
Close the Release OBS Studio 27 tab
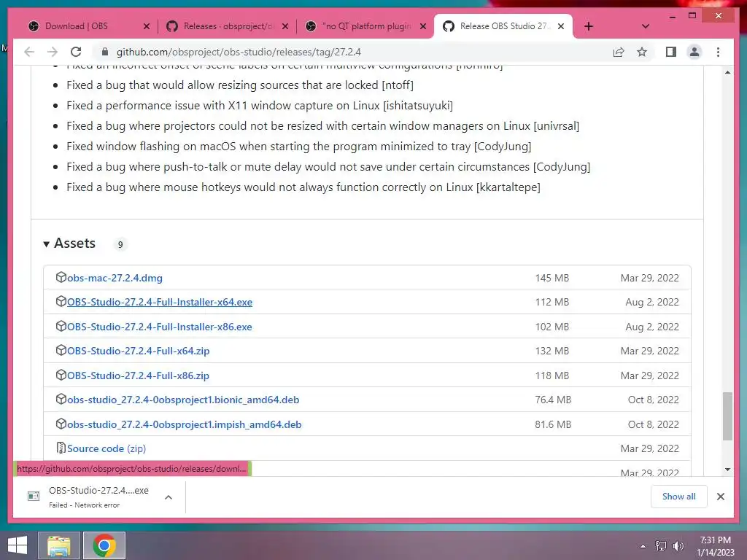561,27
